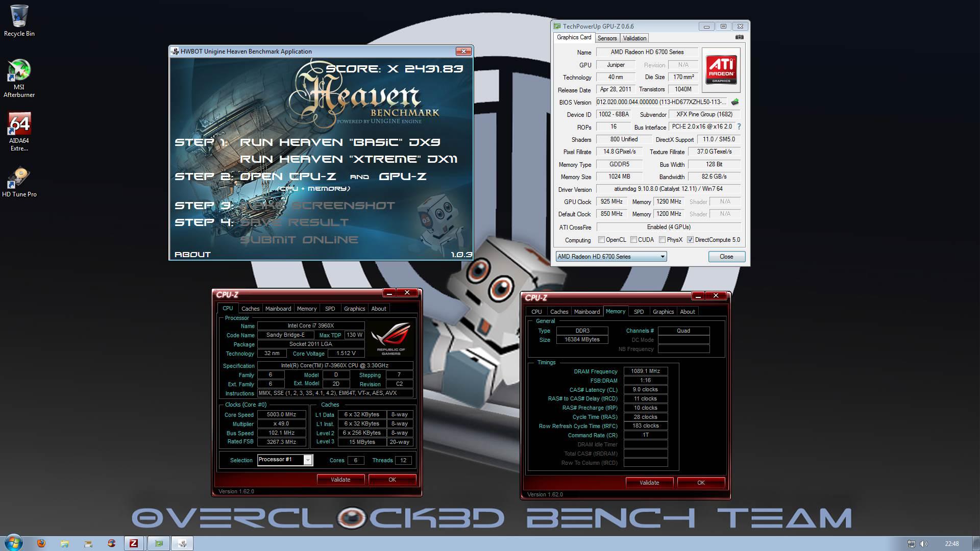Enable the CUDA checkbox in GPU-Z
The image size is (980, 551).
633,240
